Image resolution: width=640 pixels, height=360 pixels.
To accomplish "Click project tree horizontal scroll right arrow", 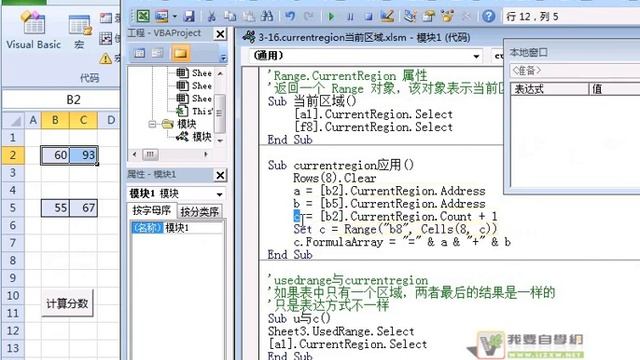I will (x=206, y=154).
